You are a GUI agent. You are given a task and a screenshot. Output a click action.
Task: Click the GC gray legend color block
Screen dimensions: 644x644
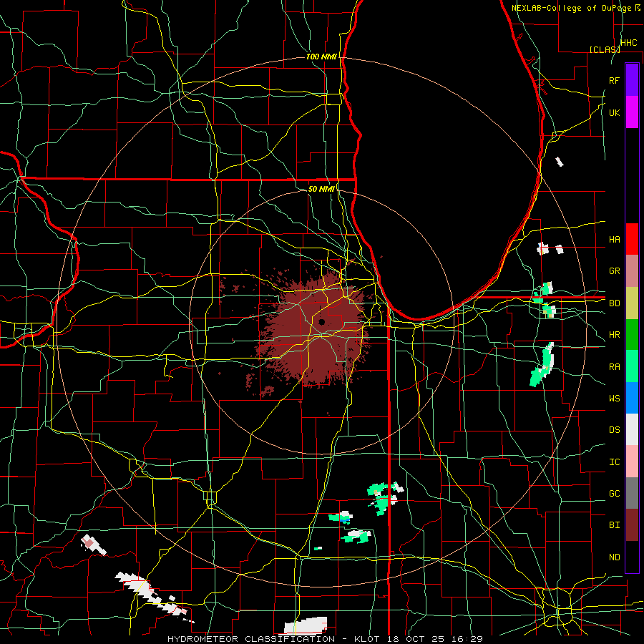click(x=632, y=493)
